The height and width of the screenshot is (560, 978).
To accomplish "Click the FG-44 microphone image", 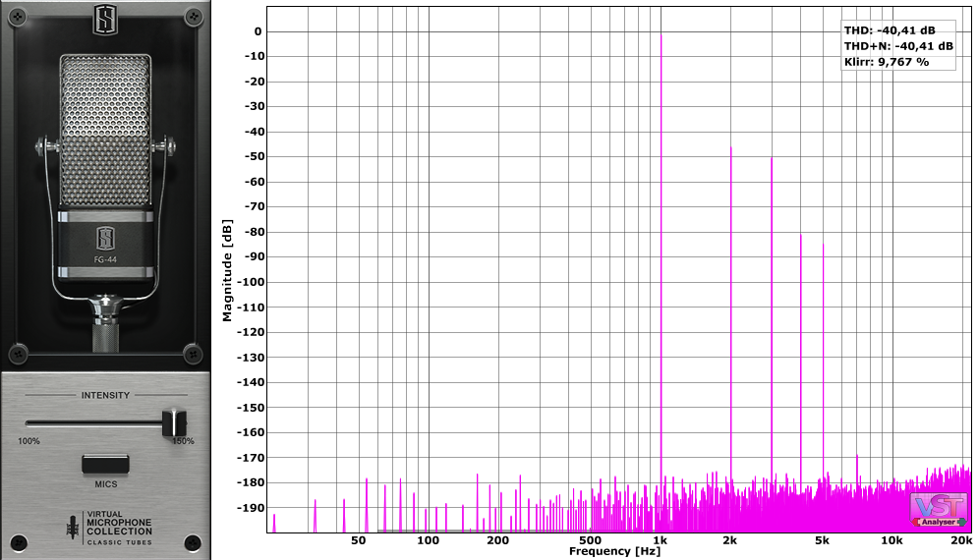I will (x=105, y=202).
